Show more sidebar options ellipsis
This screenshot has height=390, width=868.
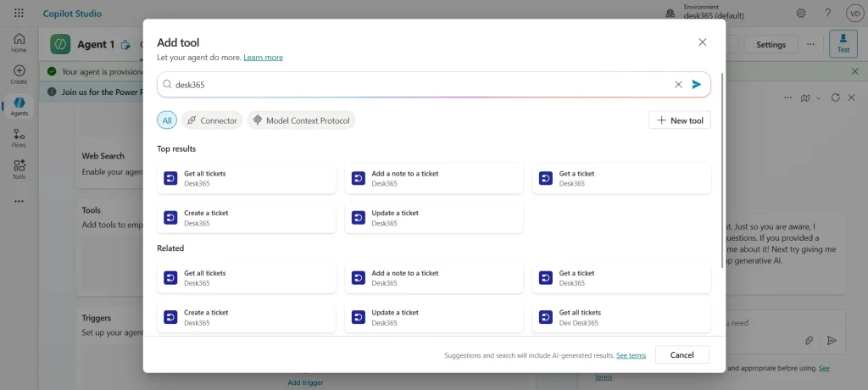[x=19, y=201]
